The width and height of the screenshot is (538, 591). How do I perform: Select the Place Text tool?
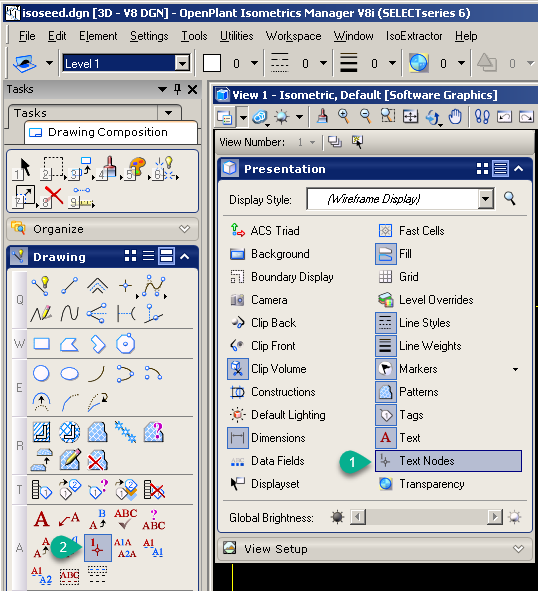(41, 519)
